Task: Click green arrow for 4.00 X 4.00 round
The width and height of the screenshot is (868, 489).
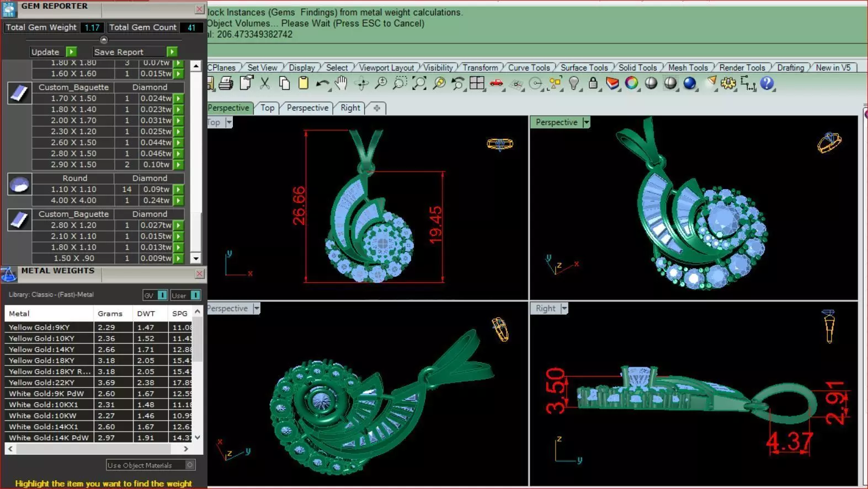Action: click(178, 201)
